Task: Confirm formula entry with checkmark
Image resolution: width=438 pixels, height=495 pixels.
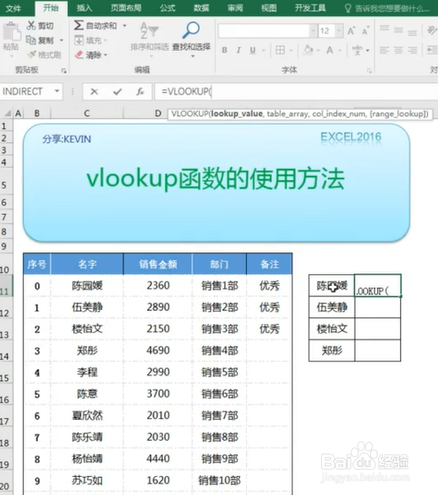Action: pos(117,91)
